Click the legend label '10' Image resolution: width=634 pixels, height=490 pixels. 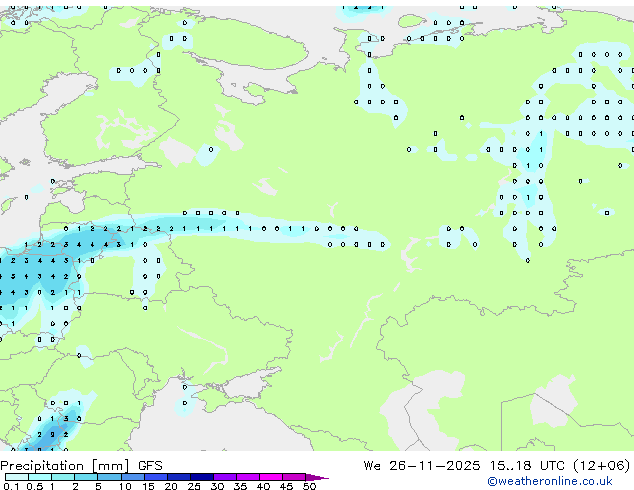[x=125, y=486]
